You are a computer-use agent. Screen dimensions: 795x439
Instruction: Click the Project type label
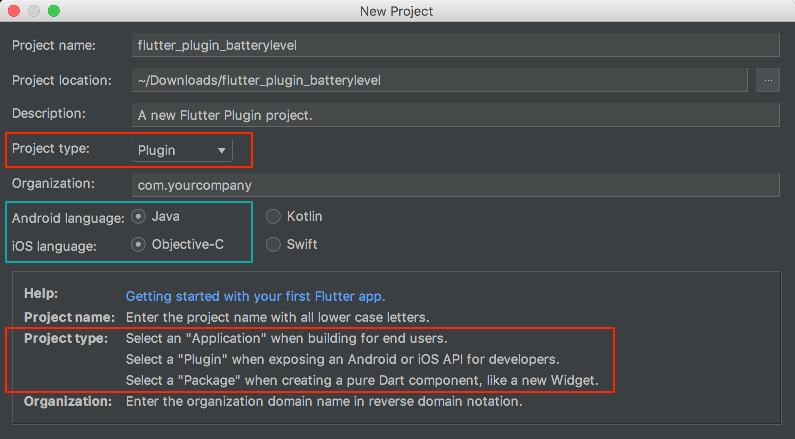point(50,149)
